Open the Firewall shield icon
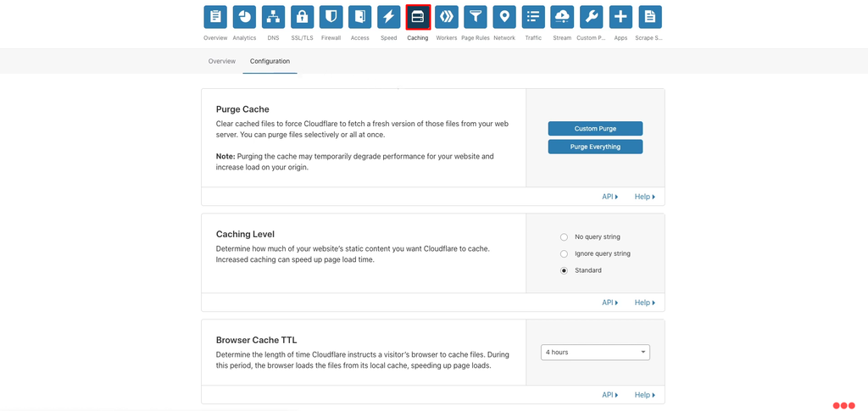Screen dimensions: 868x411 click(331, 17)
